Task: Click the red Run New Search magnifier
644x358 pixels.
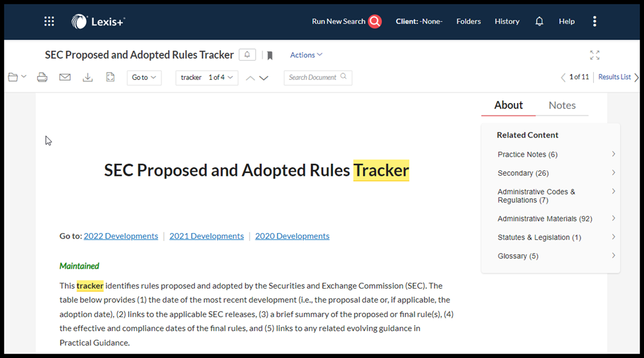Action: coord(375,21)
